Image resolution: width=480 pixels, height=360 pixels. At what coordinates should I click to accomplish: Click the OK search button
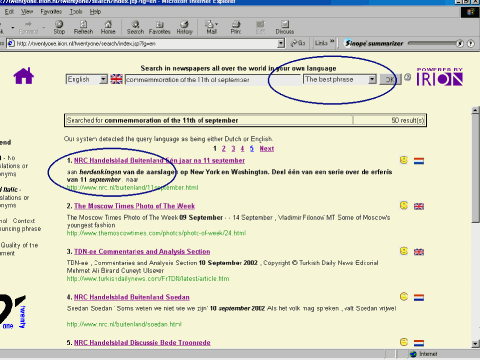390,79
